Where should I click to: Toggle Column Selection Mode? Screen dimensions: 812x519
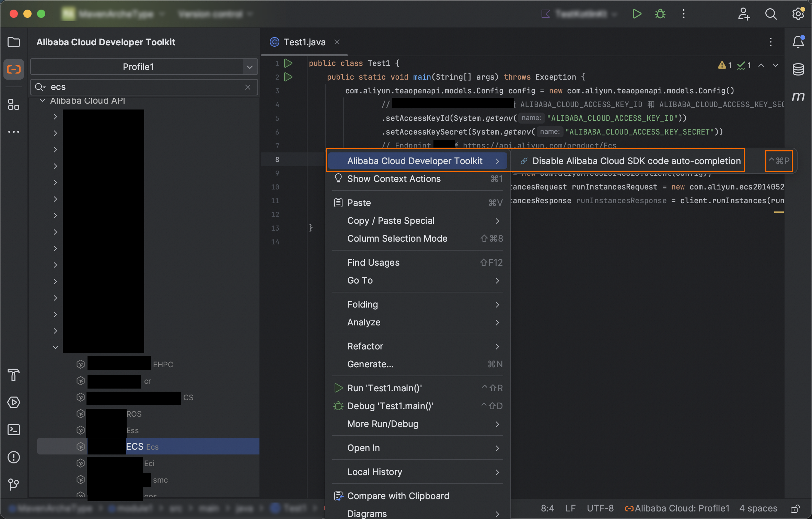[x=417, y=239]
